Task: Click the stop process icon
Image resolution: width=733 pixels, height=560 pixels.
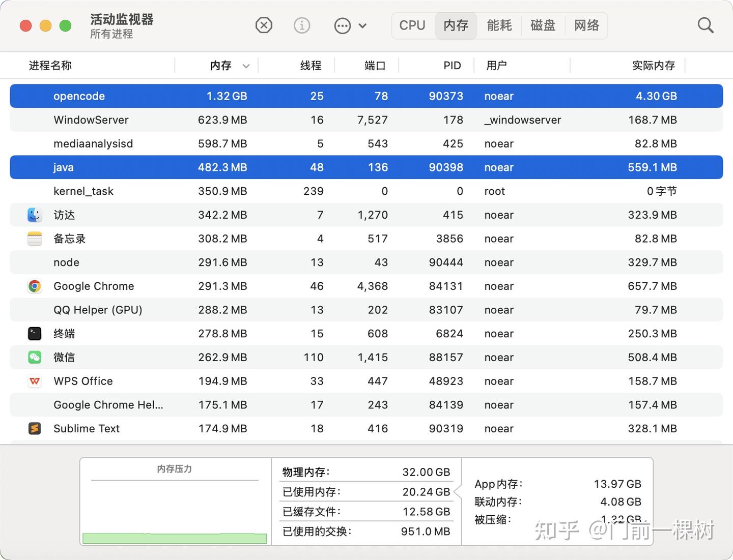Action: [264, 25]
